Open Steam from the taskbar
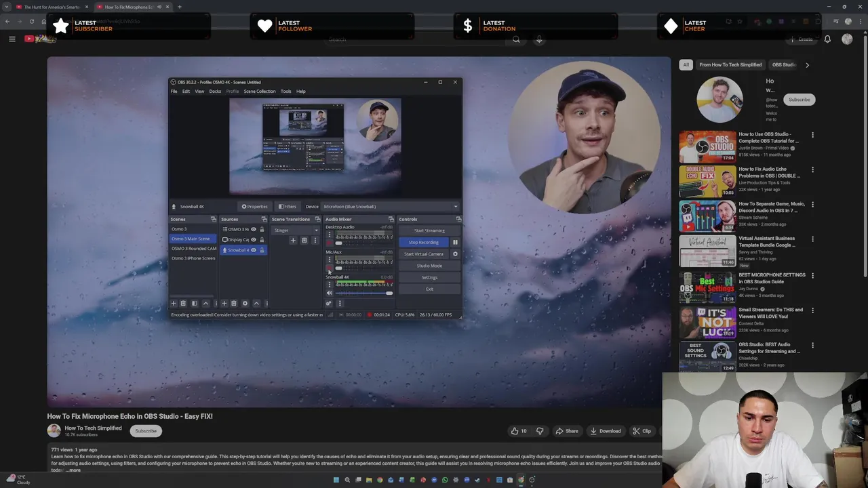868x488 pixels. point(477,480)
